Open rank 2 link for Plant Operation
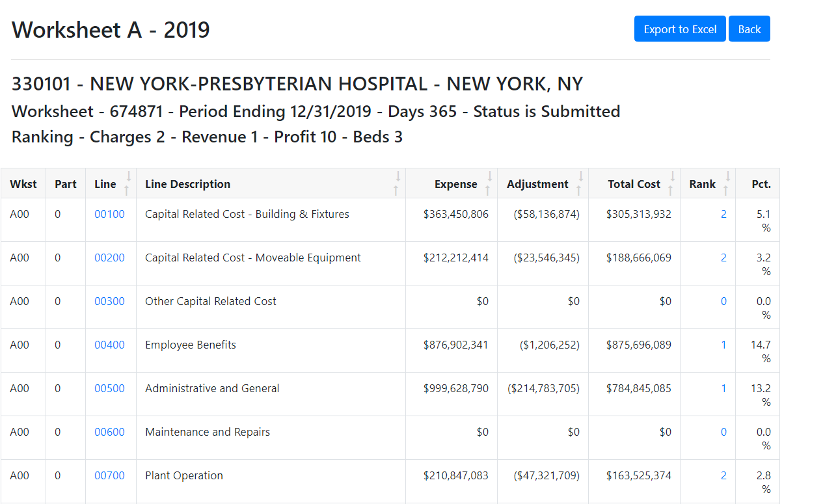This screenshot has width=823, height=504. coord(723,475)
